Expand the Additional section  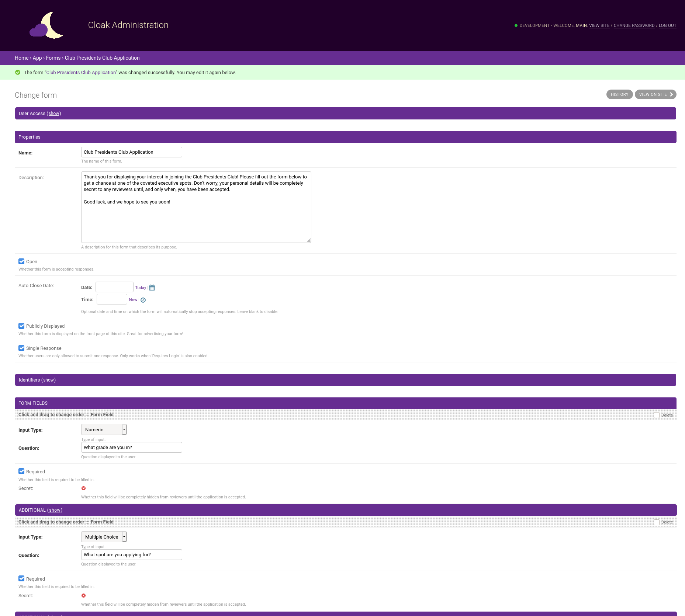(55, 510)
